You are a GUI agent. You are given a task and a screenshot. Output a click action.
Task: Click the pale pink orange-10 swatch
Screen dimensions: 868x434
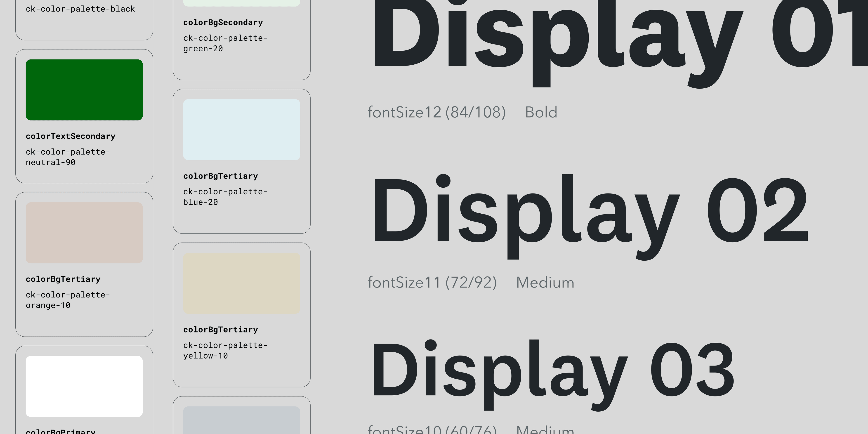(84, 233)
